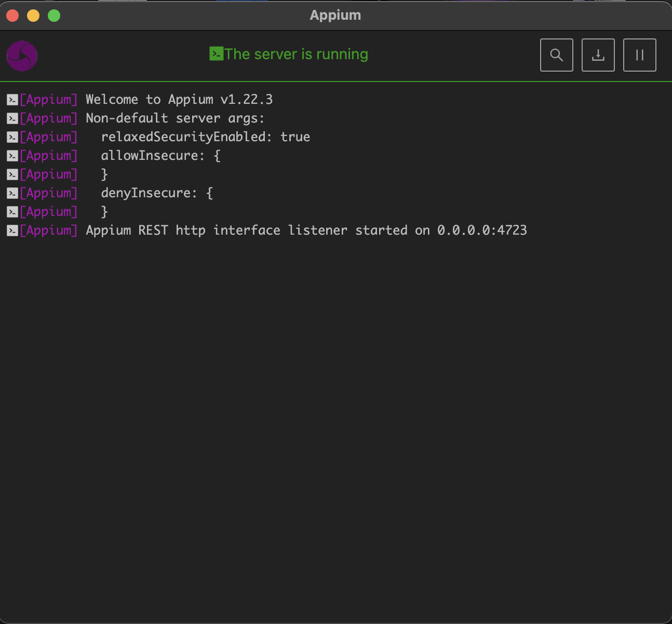672x624 pixels.
Task: Click the terminal icon beside Non-default server args
Action: coord(11,118)
